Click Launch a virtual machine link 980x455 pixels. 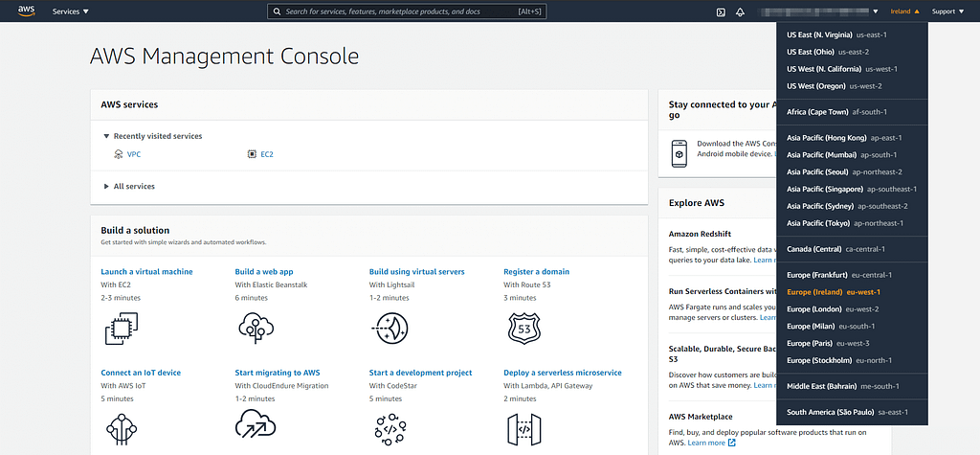tap(146, 272)
